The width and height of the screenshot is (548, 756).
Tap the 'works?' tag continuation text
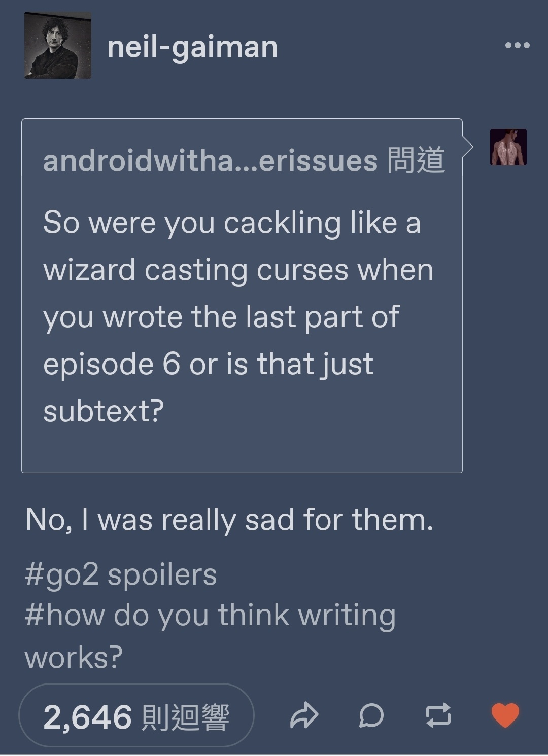point(74,658)
